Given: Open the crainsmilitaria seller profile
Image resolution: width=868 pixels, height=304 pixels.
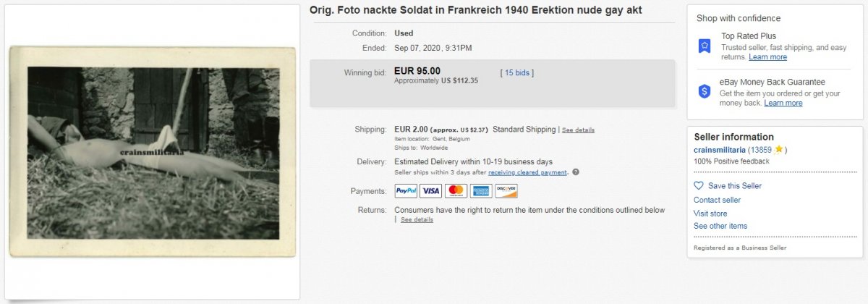Looking at the screenshot, I should pyautogui.click(x=719, y=150).
